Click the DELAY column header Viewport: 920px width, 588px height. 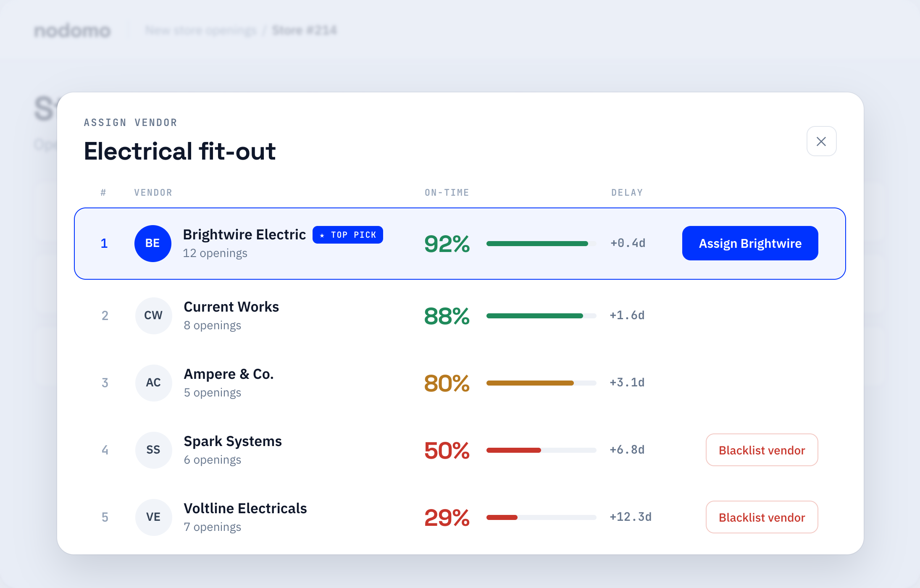point(627,192)
